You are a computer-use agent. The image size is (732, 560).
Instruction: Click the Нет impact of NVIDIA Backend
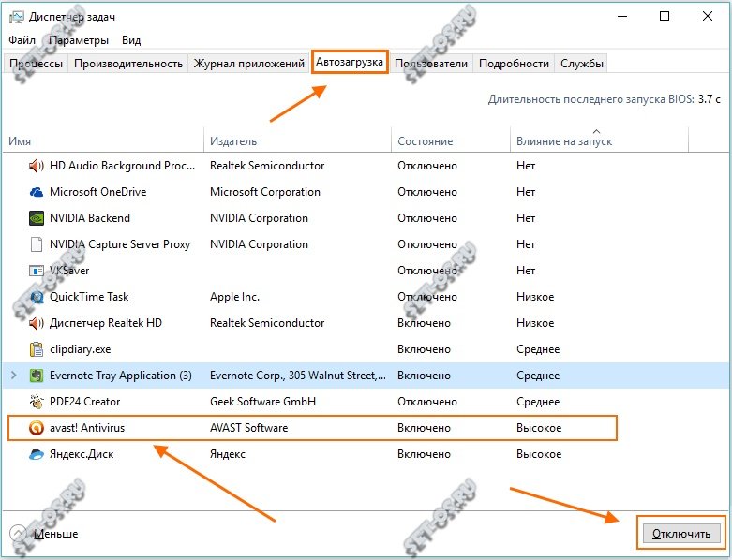526,218
